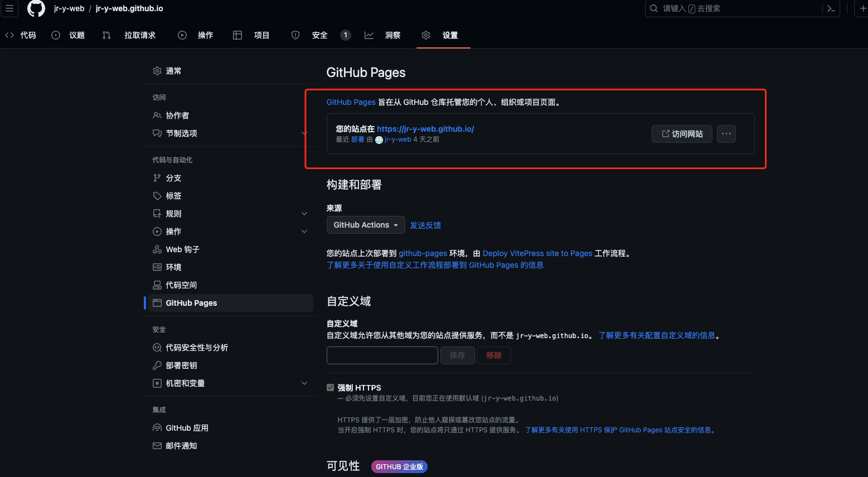
Task: Click the 访问网站 button
Action: [x=682, y=134]
